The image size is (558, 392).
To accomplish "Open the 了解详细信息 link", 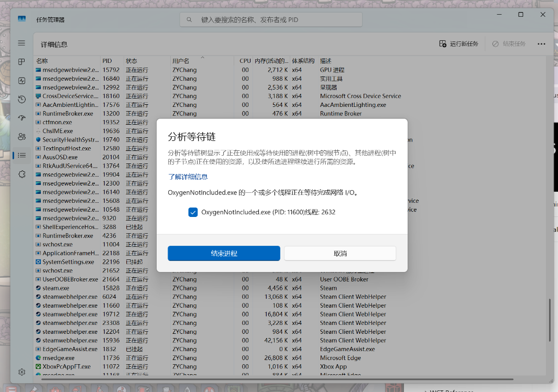I will [x=188, y=177].
